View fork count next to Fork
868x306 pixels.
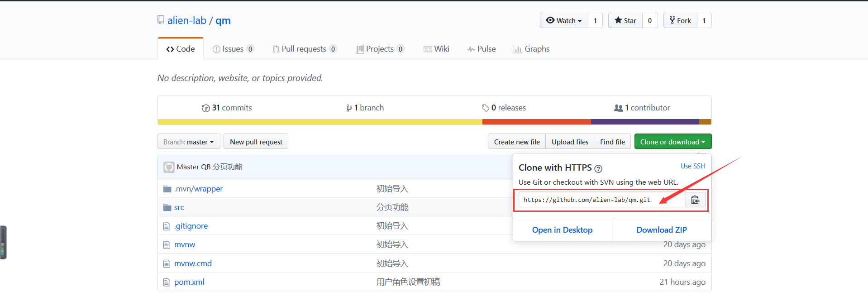[x=704, y=20]
